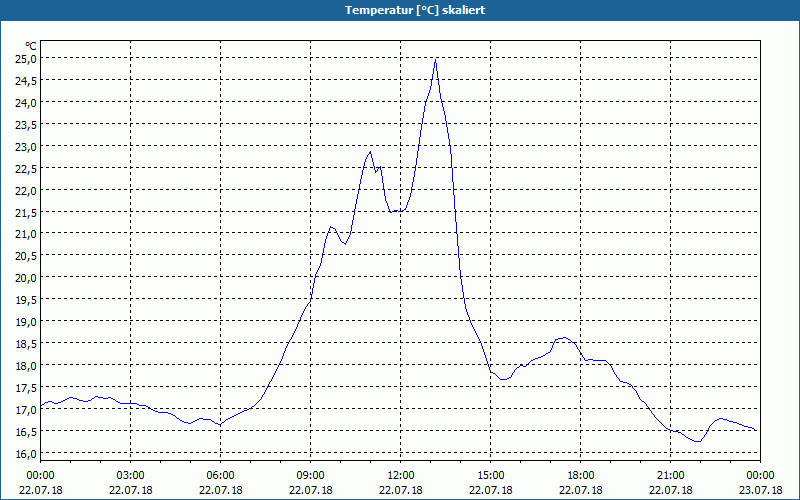Click the '06:00' time label

220,476
